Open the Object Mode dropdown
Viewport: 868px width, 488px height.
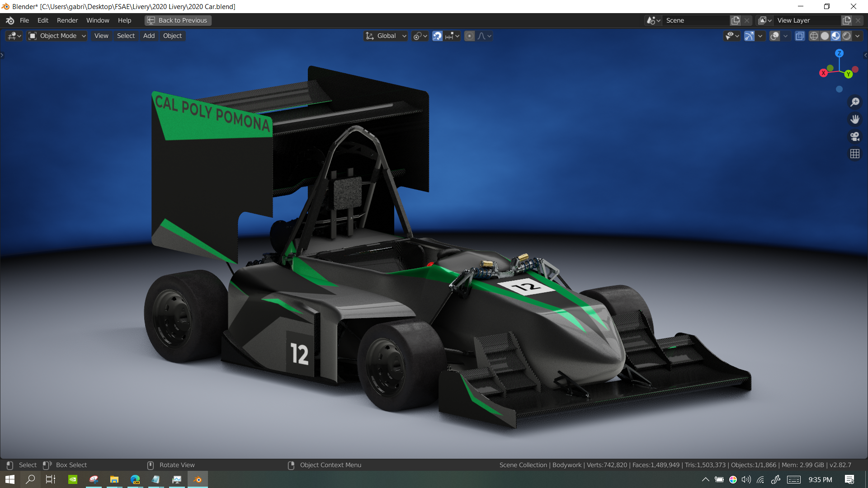point(57,36)
